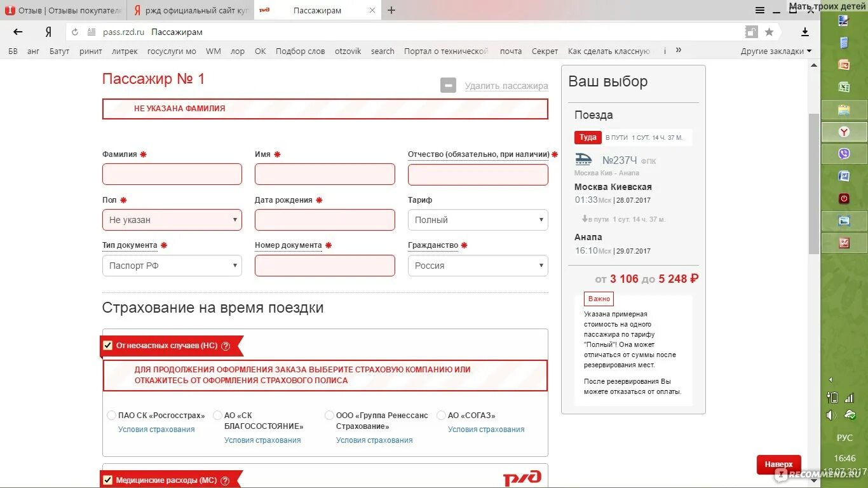The height and width of the screenshot is (488, 868).
Task: Click the Туда direction badge
Action: [x=588, y=137]
